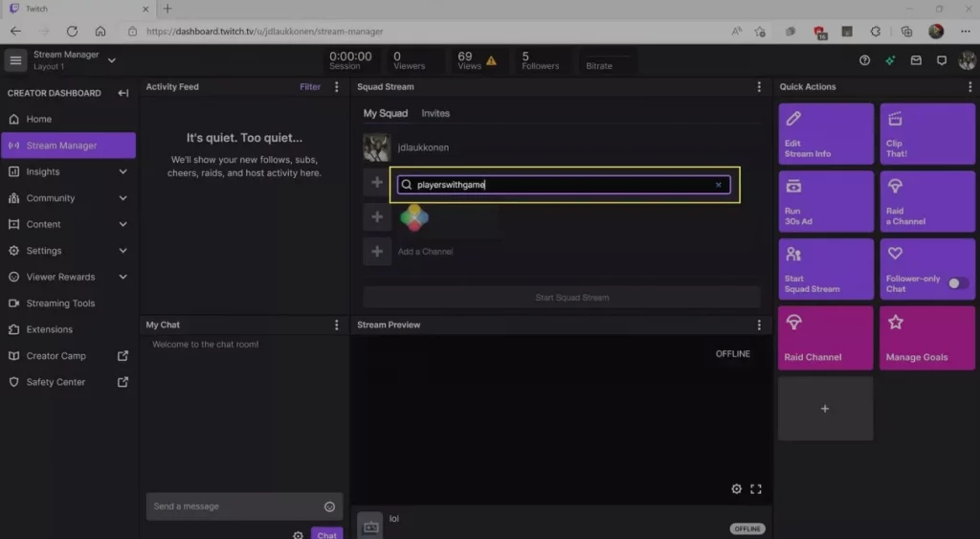Open the Stream Manager layout dropdown
The height and width of the screenshot is (539, 980).
[112, 60]
